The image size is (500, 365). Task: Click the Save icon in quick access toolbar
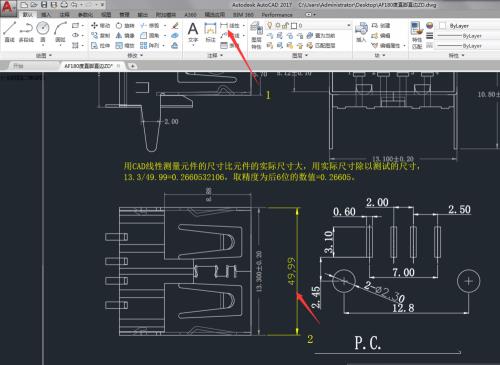click(x=44, y=5)
